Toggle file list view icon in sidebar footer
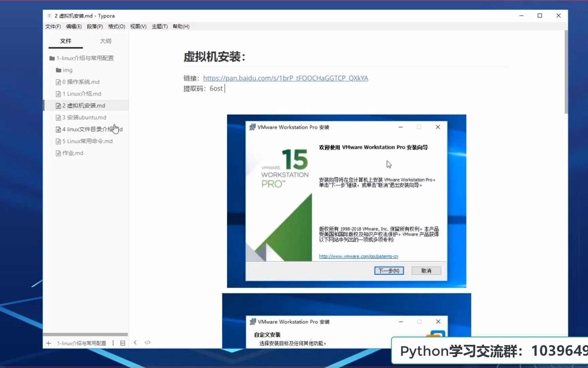This screenshot has height=368, width=588. point(122,343)
